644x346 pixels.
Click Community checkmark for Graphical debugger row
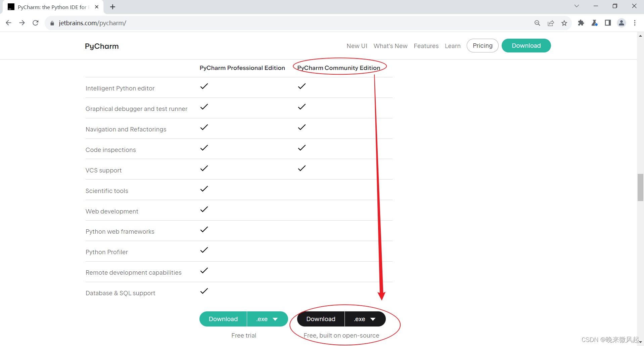coord(302,107)
